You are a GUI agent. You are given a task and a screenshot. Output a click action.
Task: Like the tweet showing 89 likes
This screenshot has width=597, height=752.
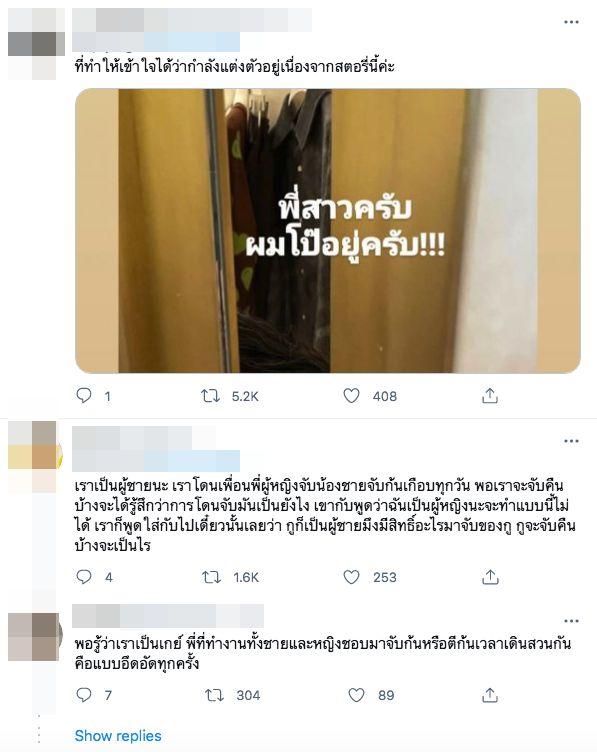356,694
